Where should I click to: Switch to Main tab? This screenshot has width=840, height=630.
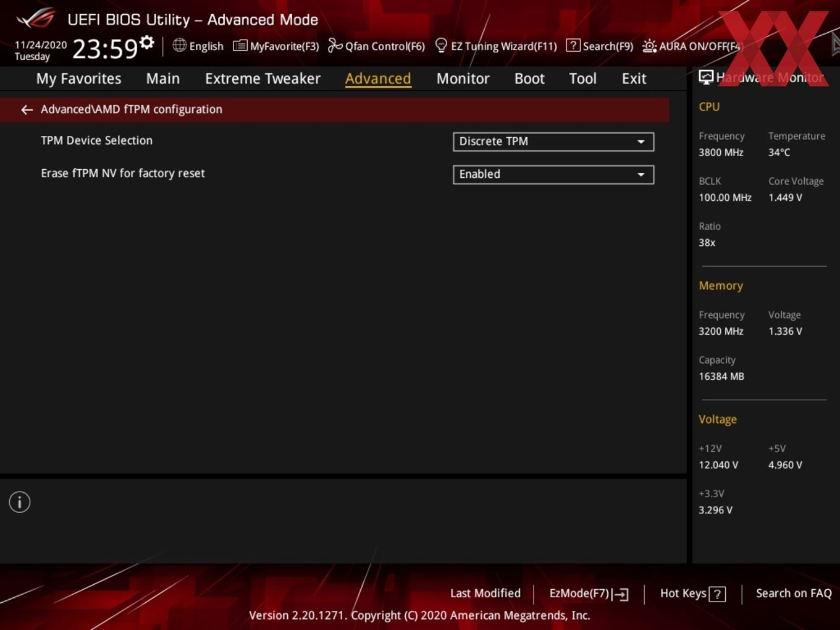pos(163,78)
